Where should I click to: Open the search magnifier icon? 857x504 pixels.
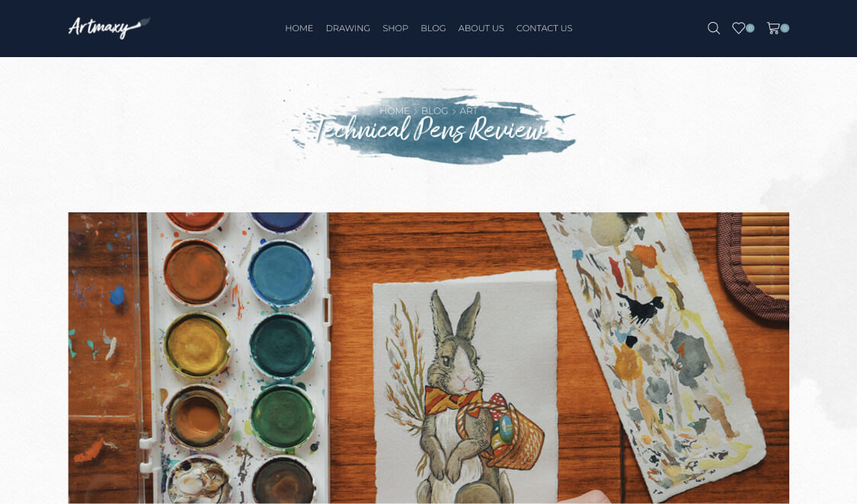pos(713,28)
